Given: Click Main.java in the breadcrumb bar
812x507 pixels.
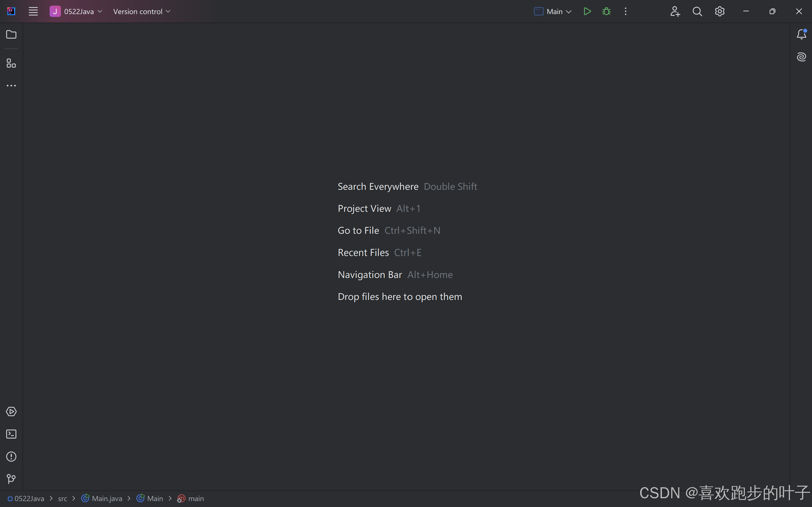Looking at the screenshot, I should pyautogui.click(x=107, y=499).
